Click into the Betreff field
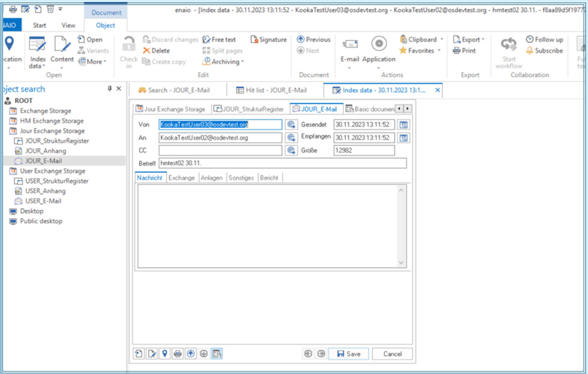Screen dimensions: 588x374 [283, 163]
